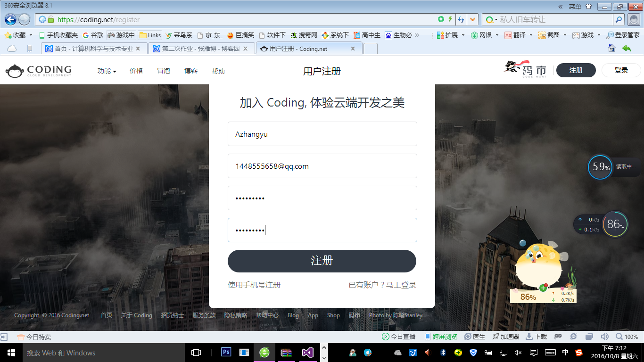The width and height of the screenshot is (644, 362).
Task: Click the 今日直播 play icon in the status bar
Action: (399, 337)
